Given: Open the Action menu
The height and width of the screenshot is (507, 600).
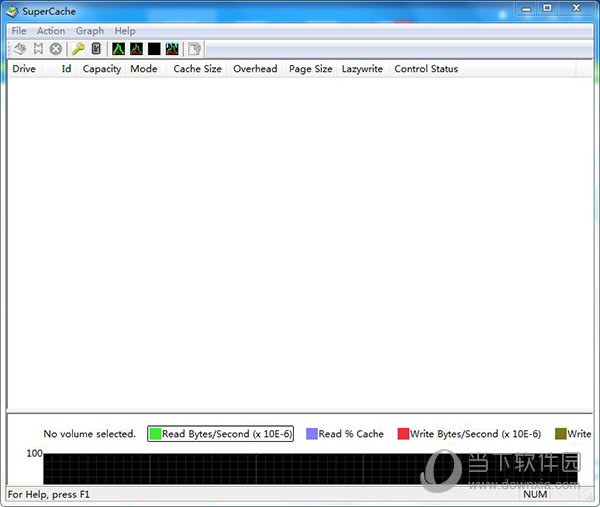Looking at the screenshot, I should tap(51, 31).
